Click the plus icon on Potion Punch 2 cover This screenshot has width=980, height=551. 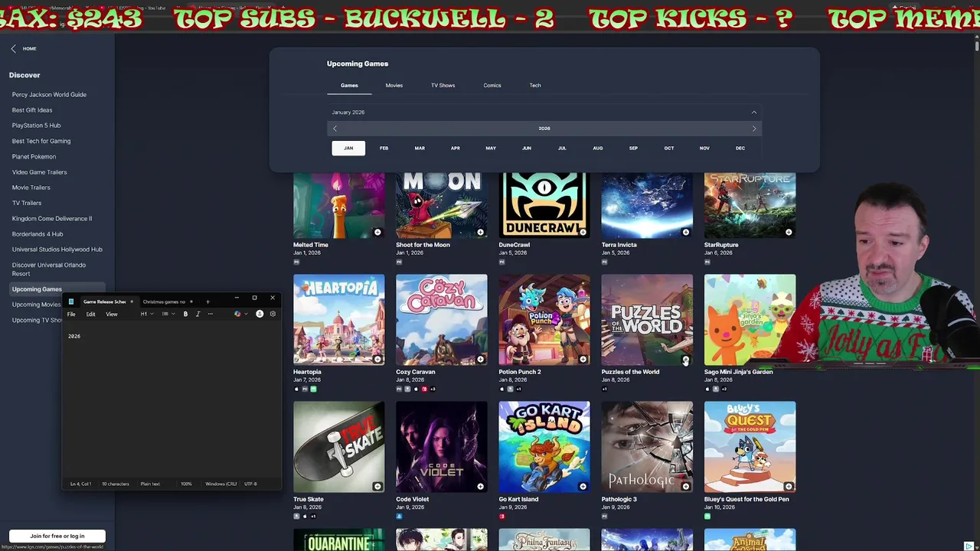tap(583, 359)
